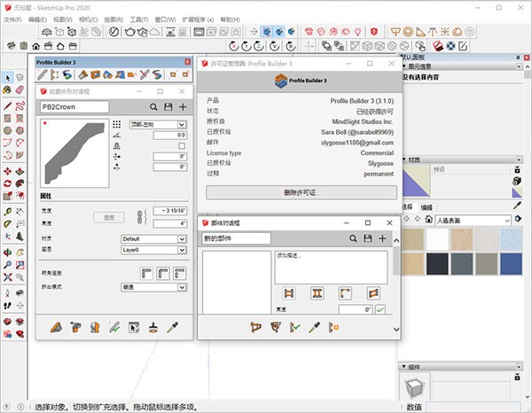Click the plus icon in assembly dialog
The image size is (532, 413).
[x=382, y=238]
